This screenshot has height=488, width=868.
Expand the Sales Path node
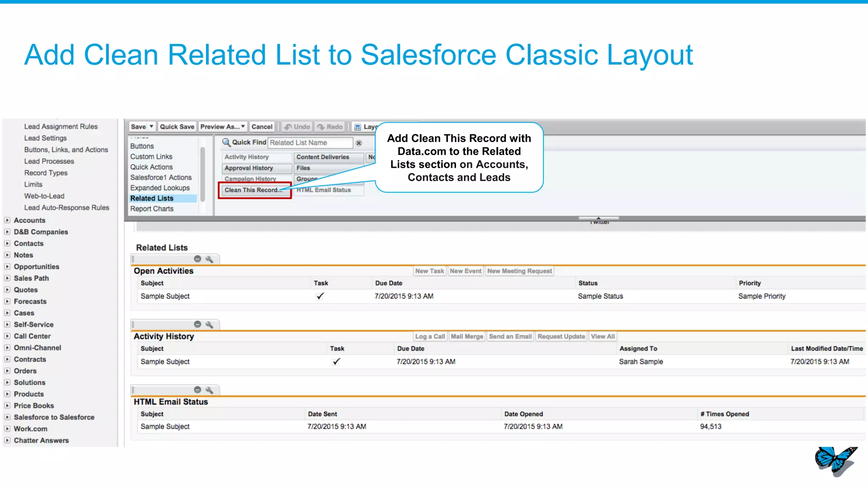point(7,278)
